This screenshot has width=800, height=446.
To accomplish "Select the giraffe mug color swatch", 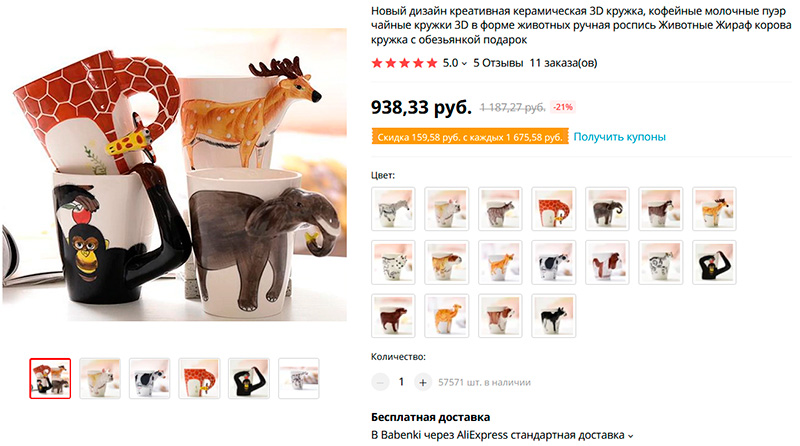I will pyautogui.click(x=554, y=209).
